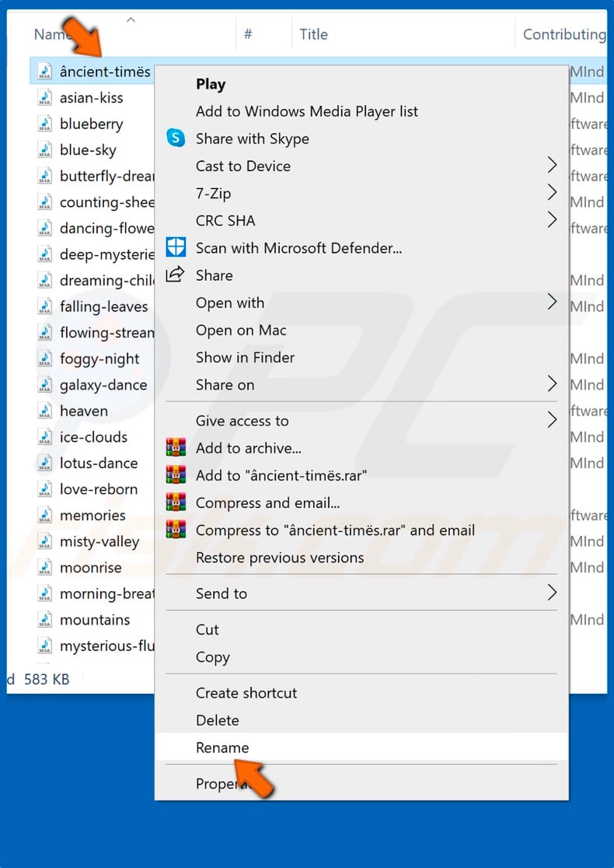Click the audio file icon for heaven
Screen dimensions: 614x868
click(x=45, y=411)
